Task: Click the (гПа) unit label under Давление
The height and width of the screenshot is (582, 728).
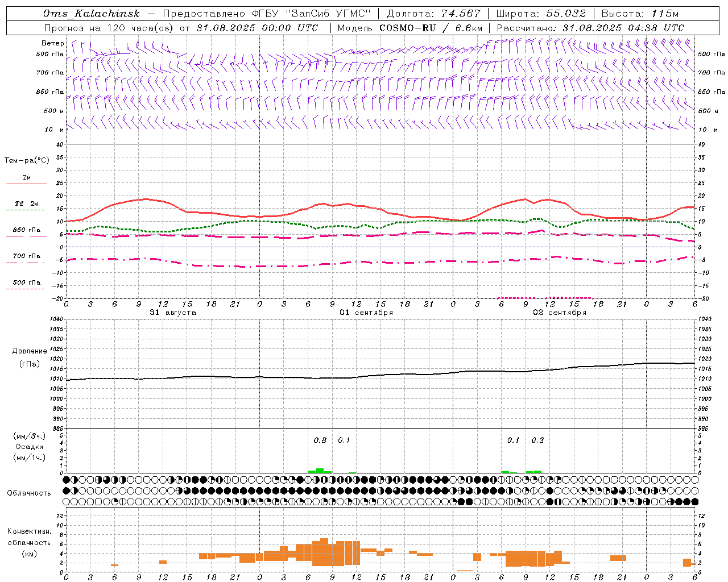Action: click(30, 364)
